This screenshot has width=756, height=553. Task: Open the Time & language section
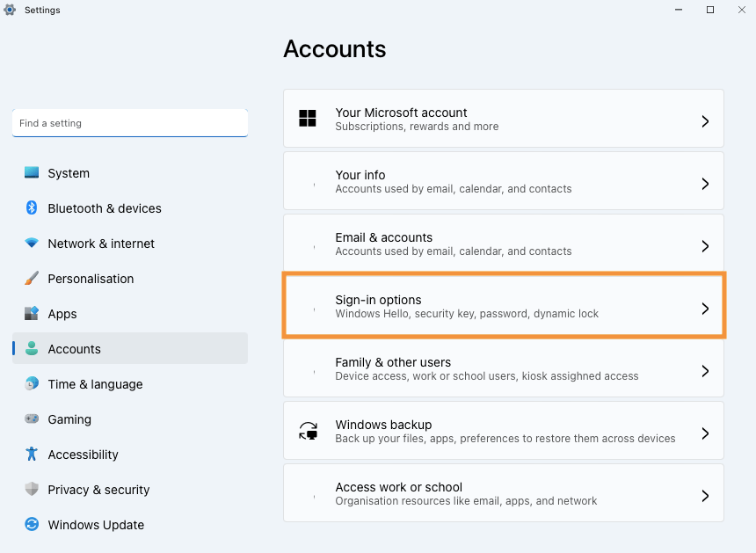click(95, 384)
